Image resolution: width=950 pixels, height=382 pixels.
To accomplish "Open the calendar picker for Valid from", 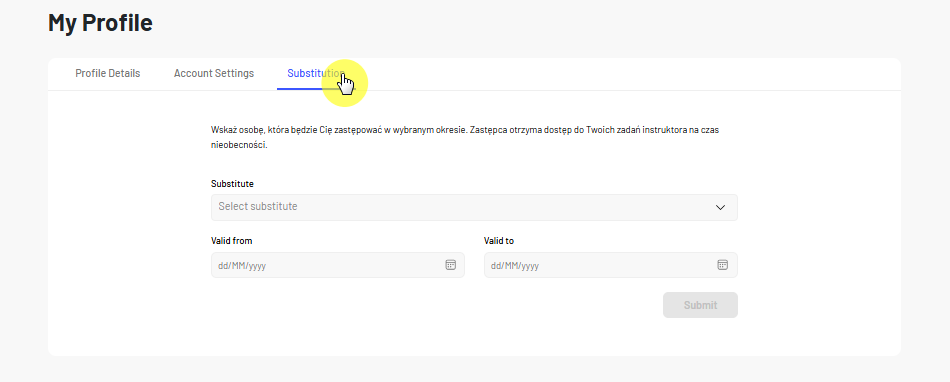I will click(450, 265).
